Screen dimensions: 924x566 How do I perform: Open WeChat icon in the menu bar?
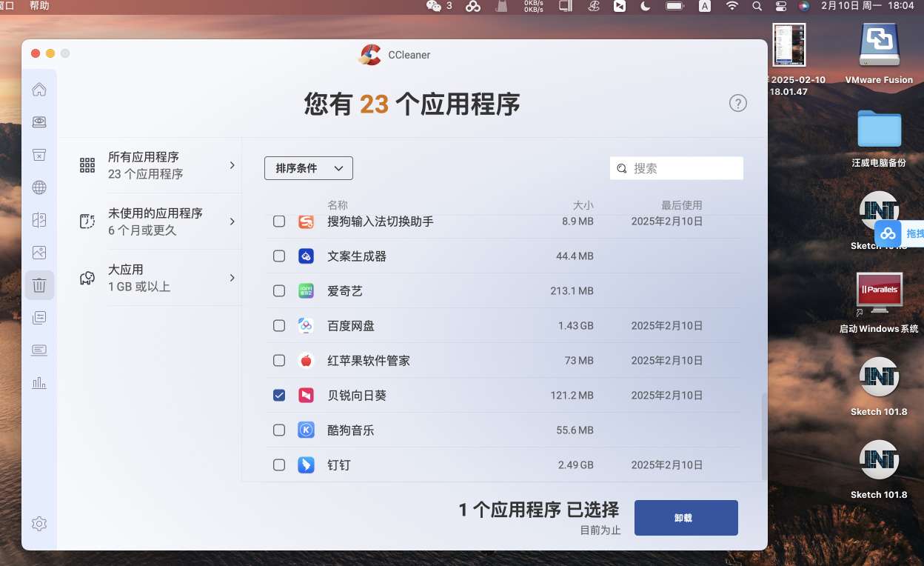point(434,6)
